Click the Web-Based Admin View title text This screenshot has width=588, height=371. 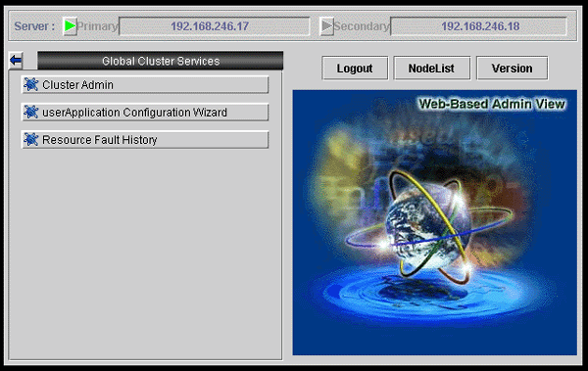[x=492, y=104]
